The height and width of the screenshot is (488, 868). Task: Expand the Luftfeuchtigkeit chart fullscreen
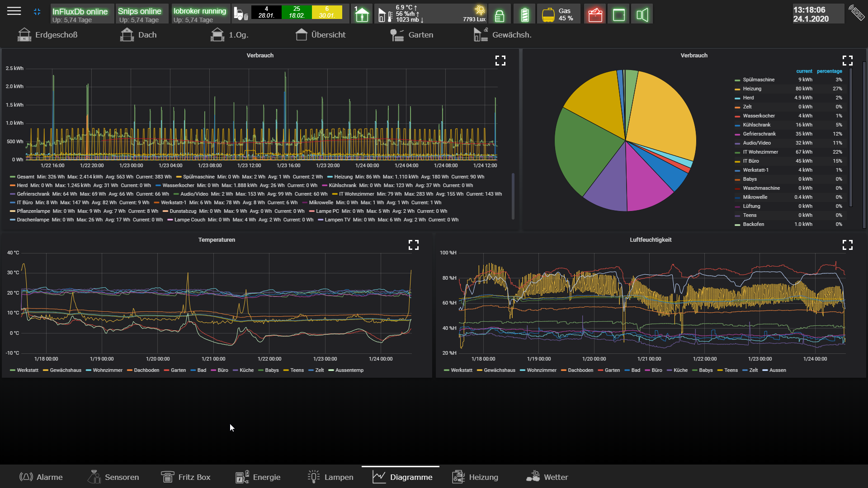tap(847, 245)
